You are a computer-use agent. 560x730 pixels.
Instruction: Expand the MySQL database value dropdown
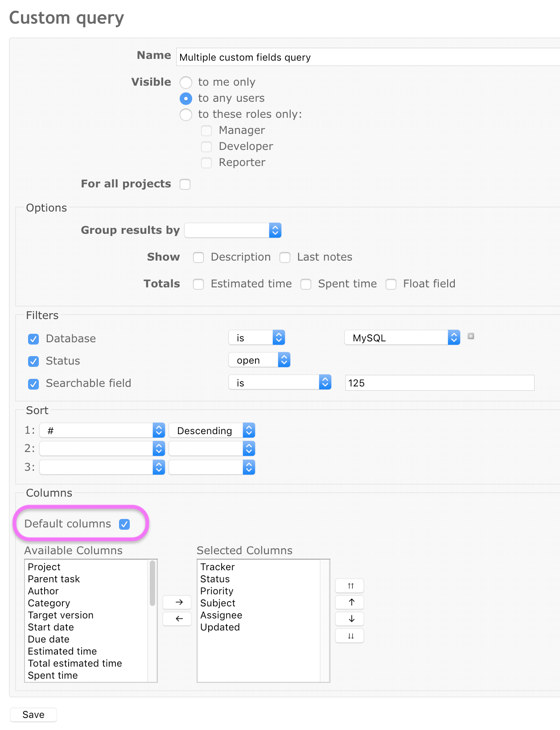point(402,338)
